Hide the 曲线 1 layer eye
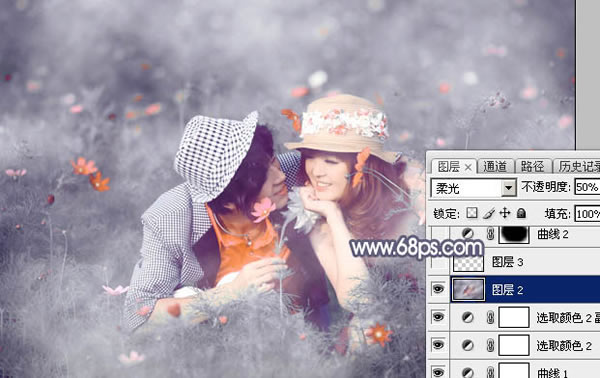The height and width of the screenshot is (378, 600). (438, 372)
